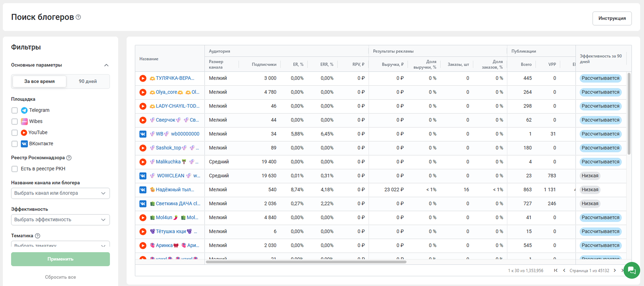Collapse the Основные параметры section
The width and height of the screenshot is (644, 286).
point(106,65)
